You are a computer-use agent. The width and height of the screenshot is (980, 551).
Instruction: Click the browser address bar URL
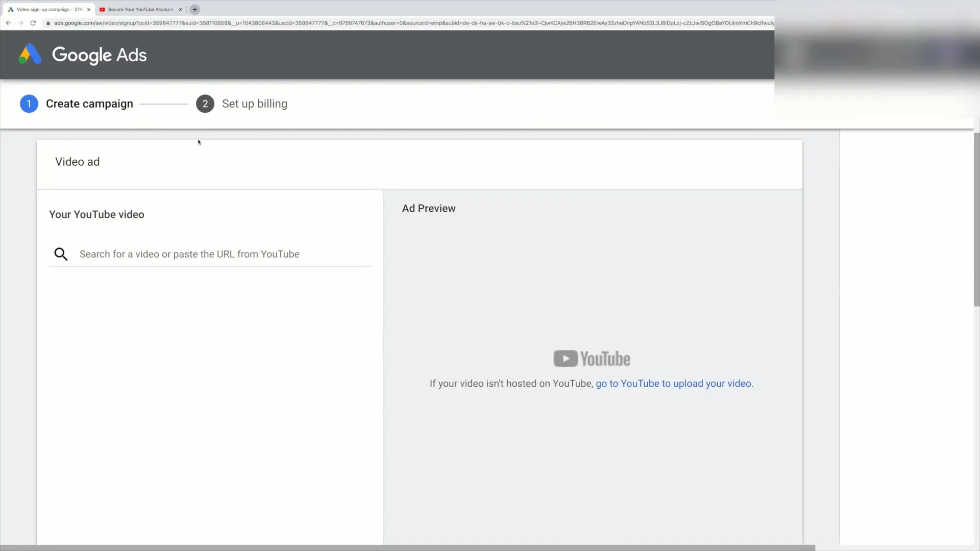413,23
